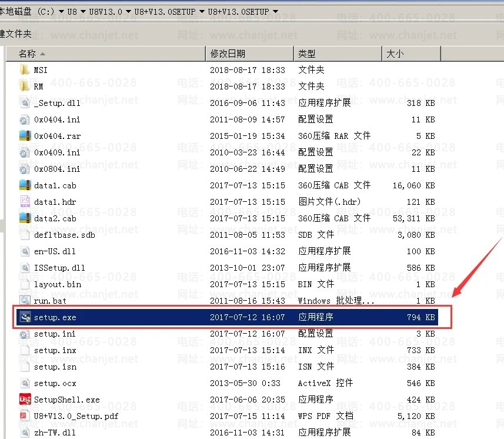Select file name data2.cab
The image size is (504, 439).
(55, 218)
